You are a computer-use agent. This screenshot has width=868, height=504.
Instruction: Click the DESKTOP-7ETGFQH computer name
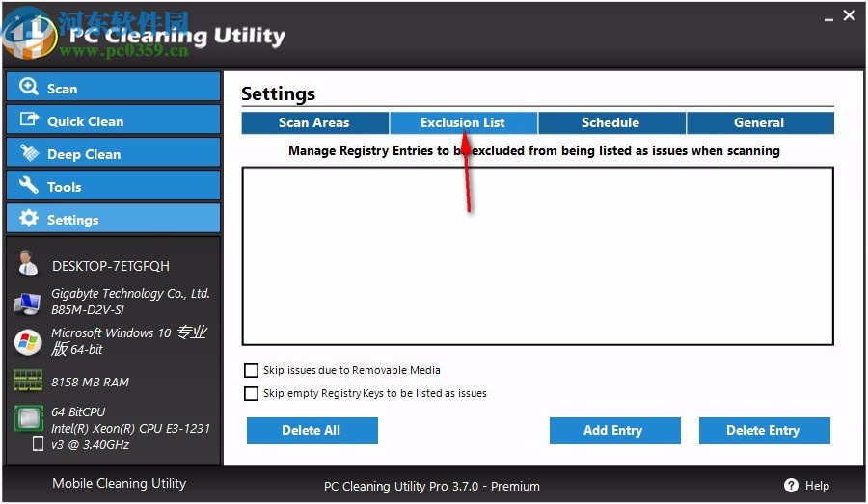[x=111, y=266]
